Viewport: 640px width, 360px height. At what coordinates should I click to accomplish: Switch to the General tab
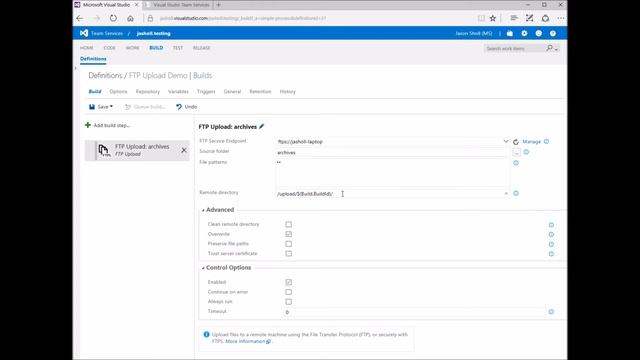pyautogui.click(x=232, y=91)
